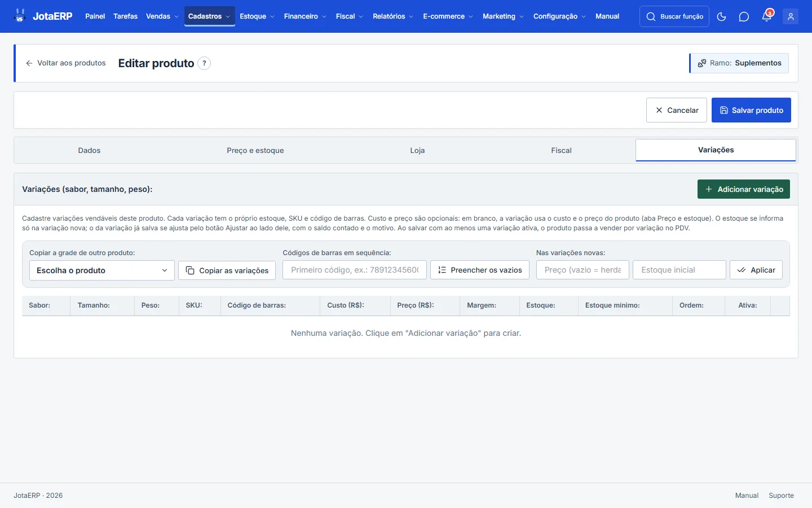
Task: Click Copiar as variações button
Action: [227, 270]
